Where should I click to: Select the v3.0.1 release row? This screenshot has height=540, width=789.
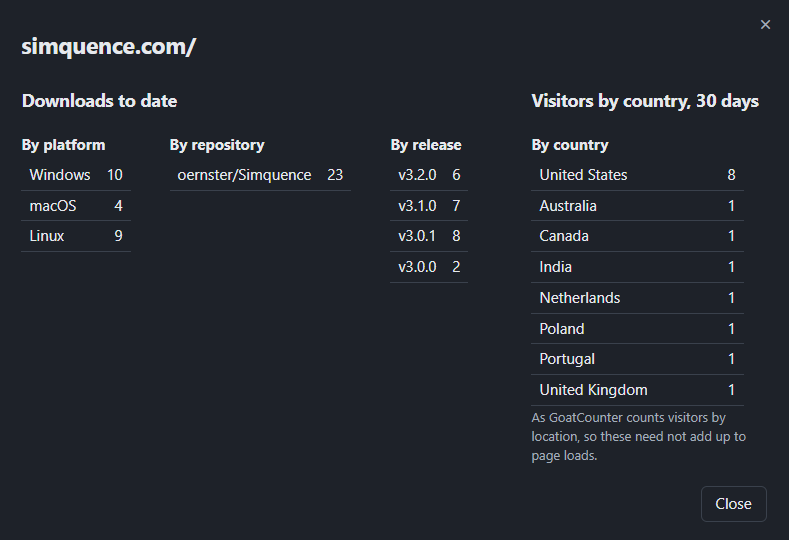(x=429, y=236)
